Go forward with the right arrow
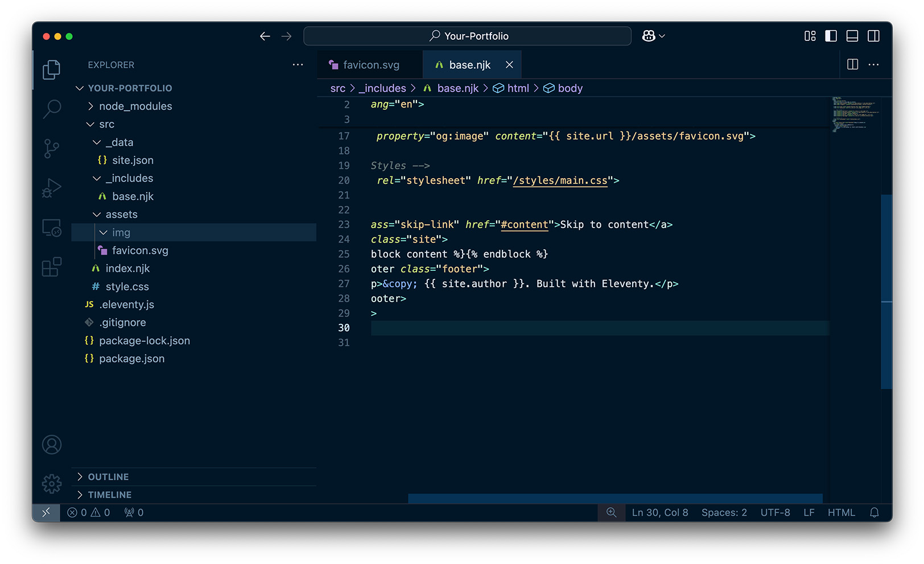924x564 pixels. click(x=286, y=36)
